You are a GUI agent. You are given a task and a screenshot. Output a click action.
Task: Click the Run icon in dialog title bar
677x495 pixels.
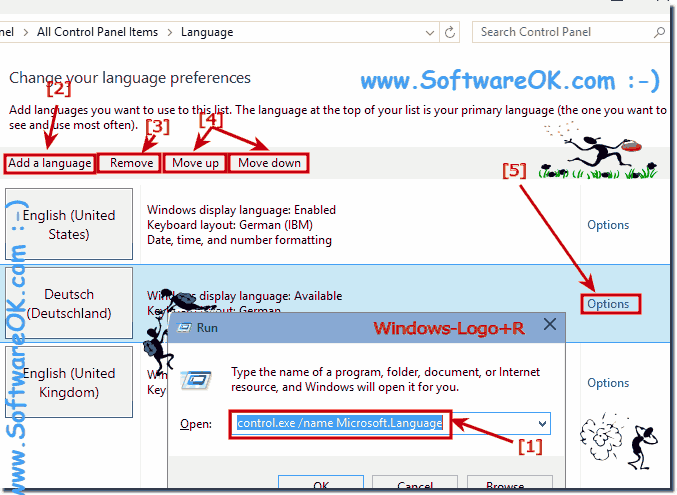[x=184, y=328]
